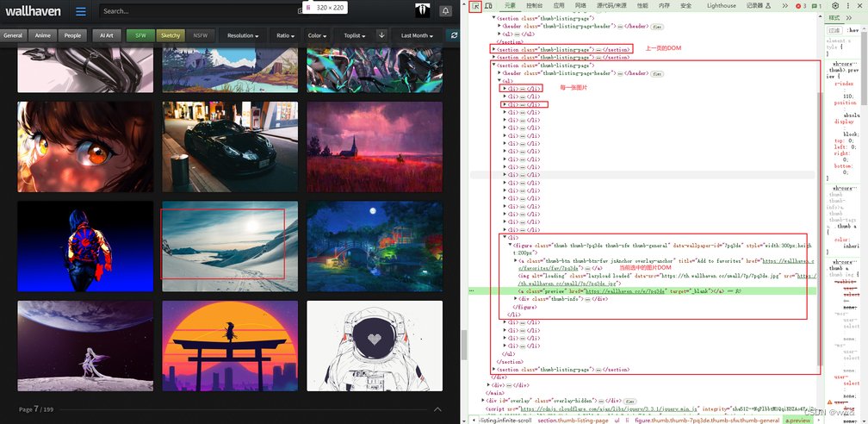Switch to the 元素 (Elements) tab

(510, 5)
